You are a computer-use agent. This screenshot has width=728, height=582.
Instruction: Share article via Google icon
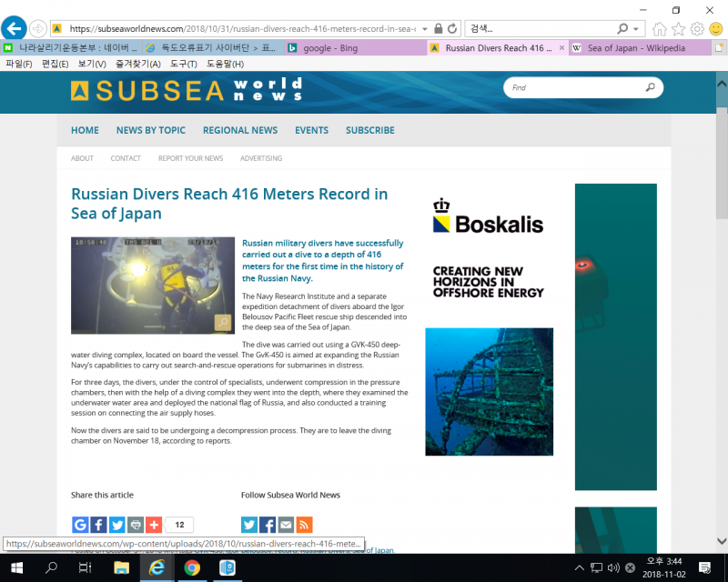80,525
